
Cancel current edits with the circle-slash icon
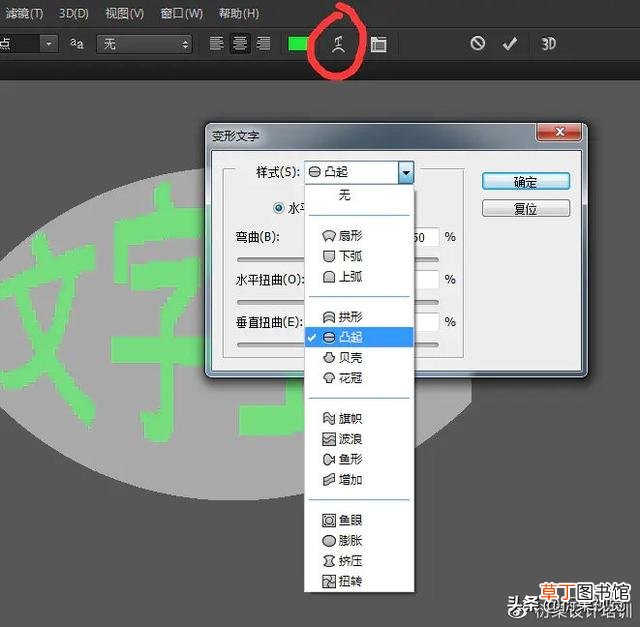coord(478,43)
